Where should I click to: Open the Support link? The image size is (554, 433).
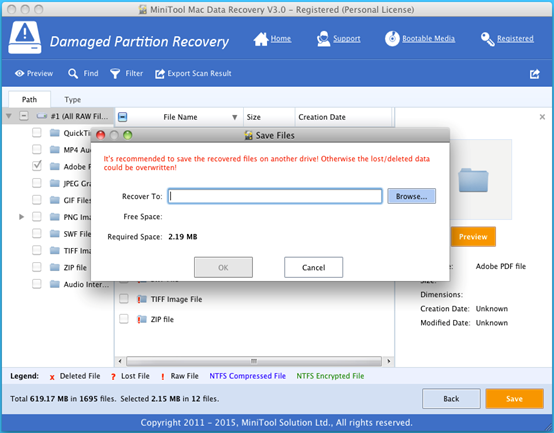[347, 38]
